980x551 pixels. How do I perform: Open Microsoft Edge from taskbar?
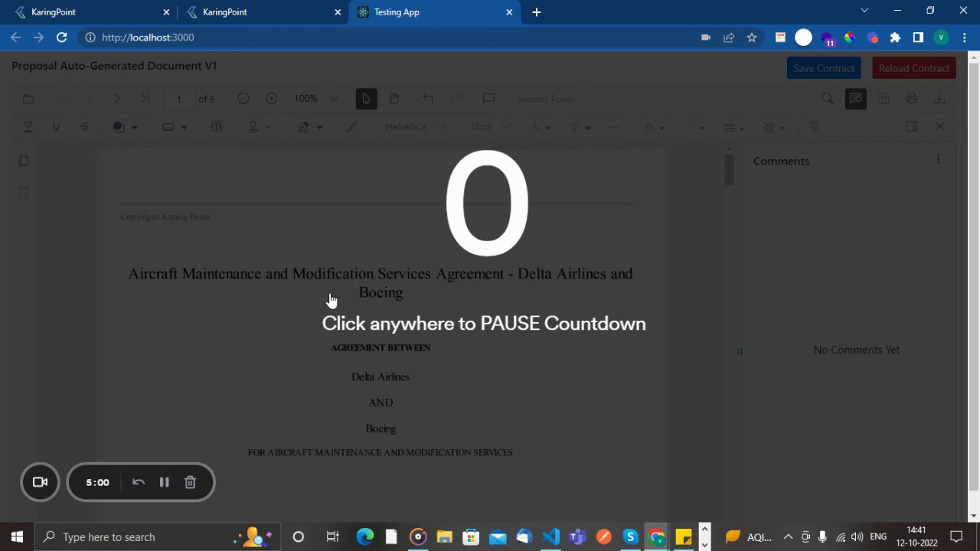[364, 536]
